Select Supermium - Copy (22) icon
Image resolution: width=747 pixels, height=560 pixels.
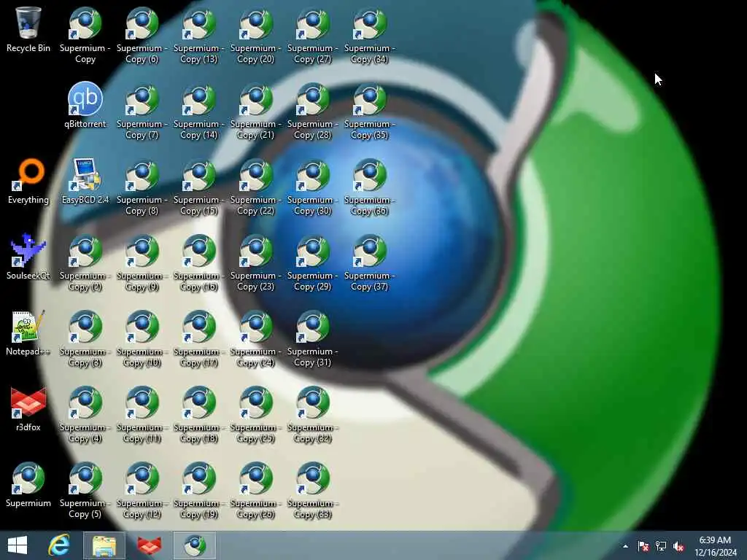pyautogui.click(x=256, y=187)
